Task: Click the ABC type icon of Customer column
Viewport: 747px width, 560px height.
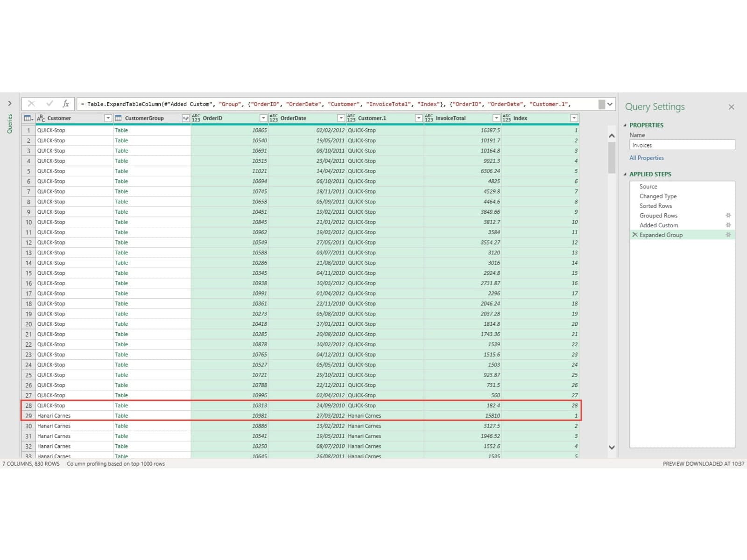Action: [x=41, y=119]
